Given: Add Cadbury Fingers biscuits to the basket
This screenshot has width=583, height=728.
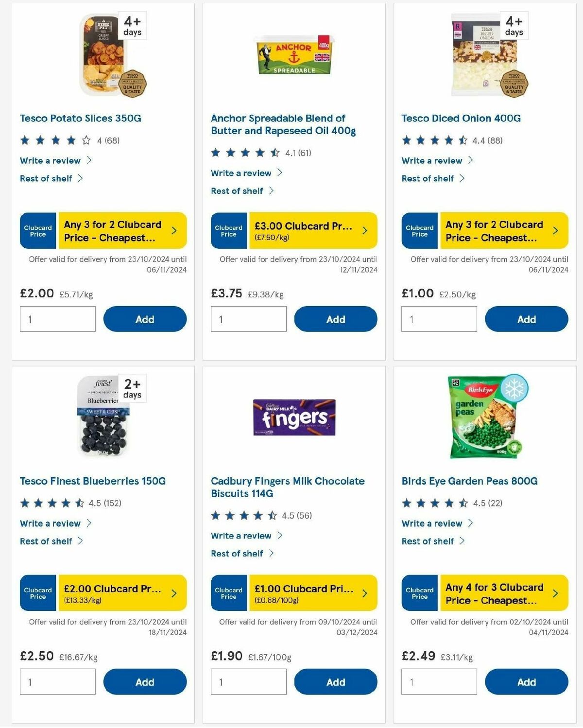Looking at the screenshot, I should 335,682.
